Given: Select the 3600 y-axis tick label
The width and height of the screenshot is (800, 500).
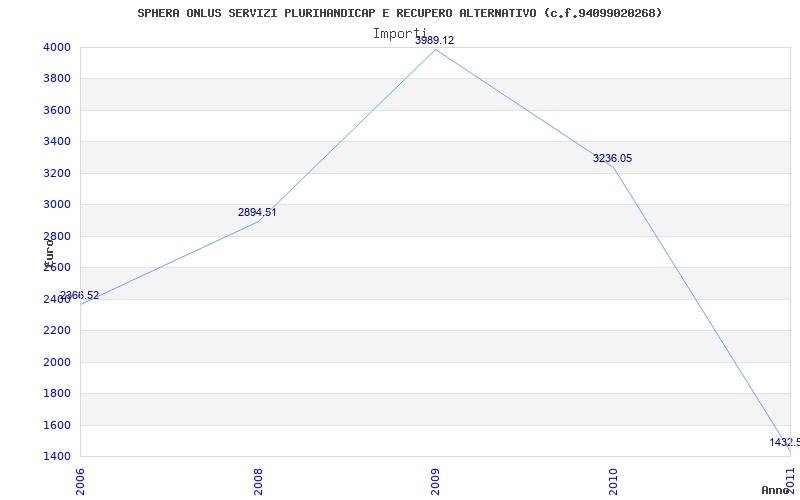Looking at the screenshot, I should pyautogui.click(x=57, y=110).
